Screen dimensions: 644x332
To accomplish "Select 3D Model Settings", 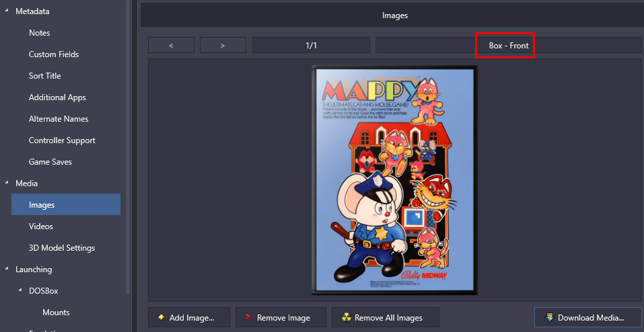I will coord(62,248).
